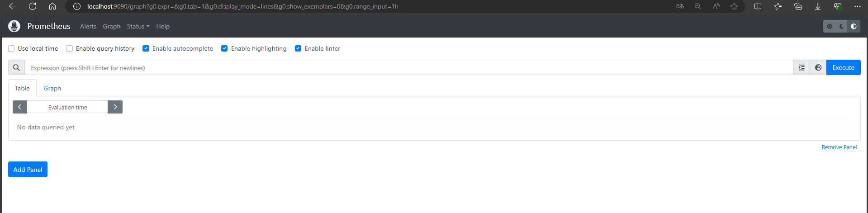
Task: Disable the autocomplete checkbox
Action: [x=146, y=48]
